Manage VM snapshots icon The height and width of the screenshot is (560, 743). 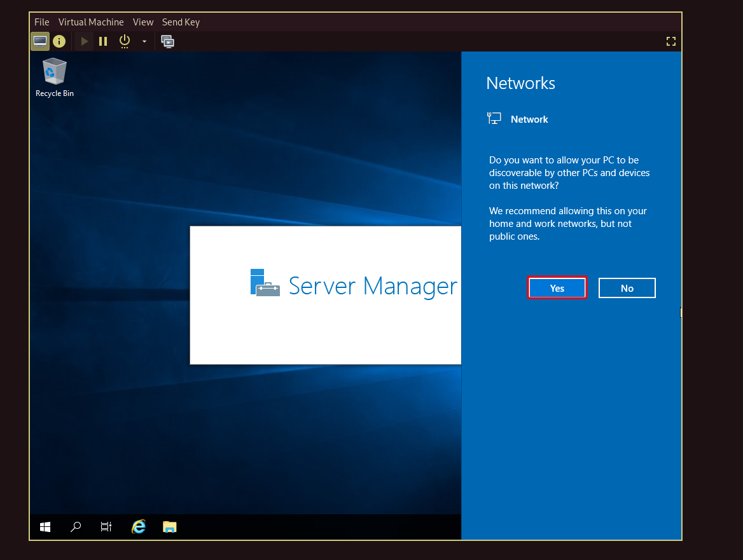[168, 42]
